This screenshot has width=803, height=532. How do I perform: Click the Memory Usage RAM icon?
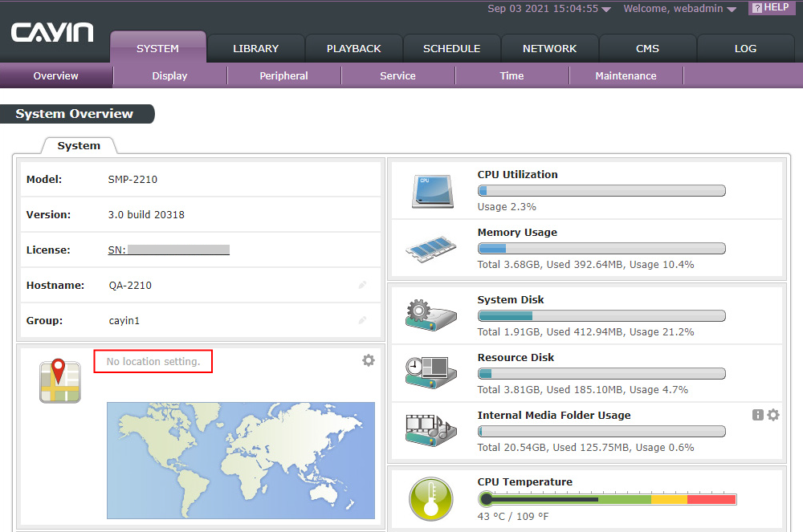tap(430, 249)
